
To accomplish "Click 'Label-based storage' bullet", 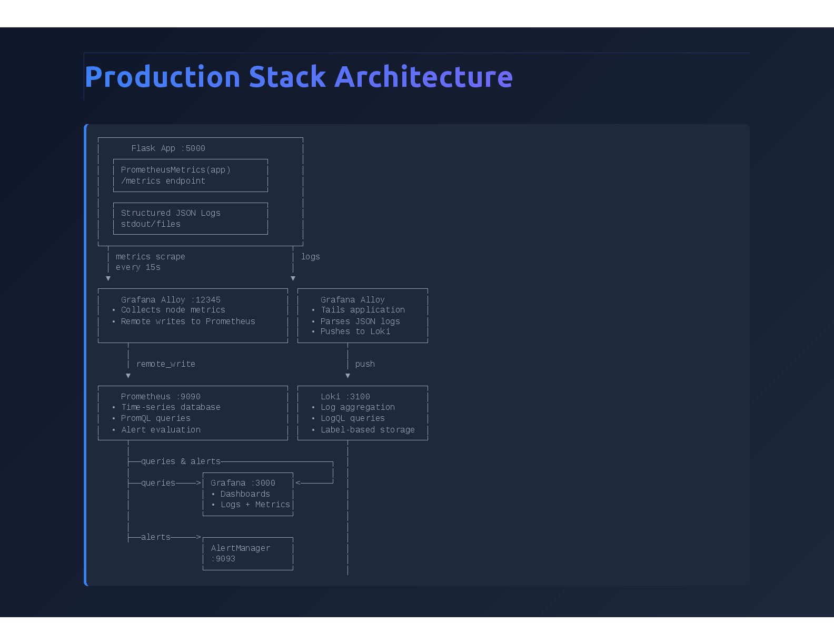I will coord(368,430).
